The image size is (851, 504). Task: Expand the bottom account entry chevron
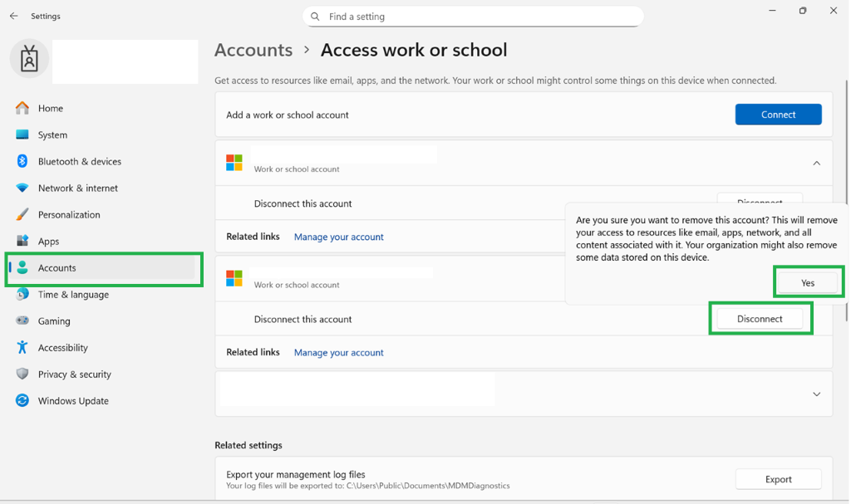tap(816, 394)
